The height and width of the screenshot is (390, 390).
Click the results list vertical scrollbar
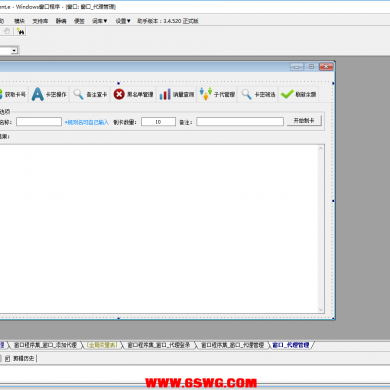321,229
